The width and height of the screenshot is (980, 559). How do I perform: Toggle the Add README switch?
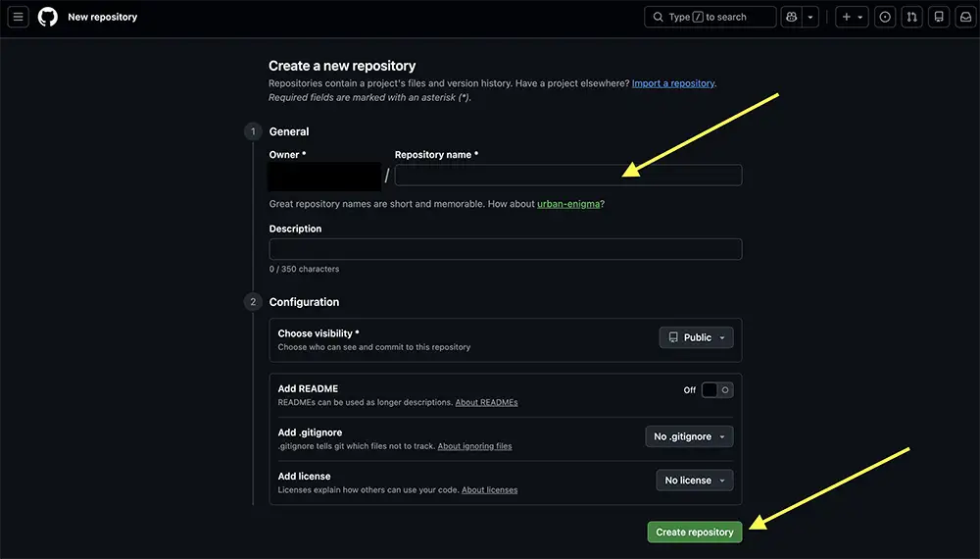[717, 389]
